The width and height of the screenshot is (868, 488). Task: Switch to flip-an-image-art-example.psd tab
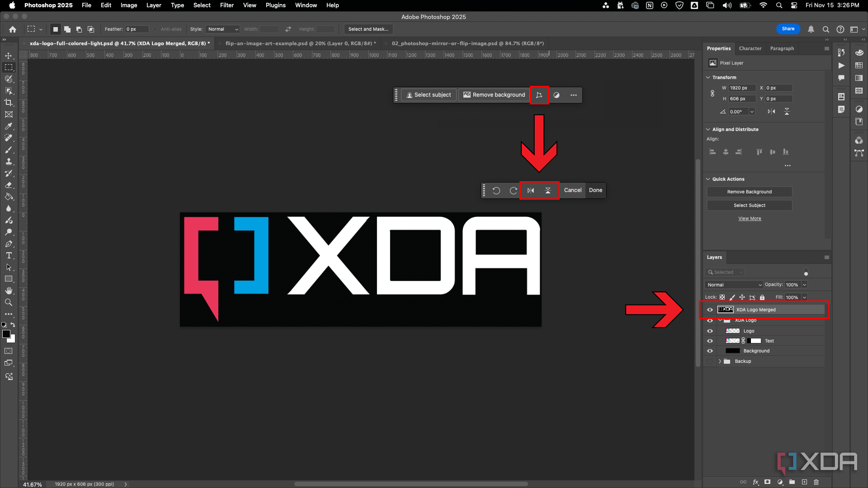301,43
